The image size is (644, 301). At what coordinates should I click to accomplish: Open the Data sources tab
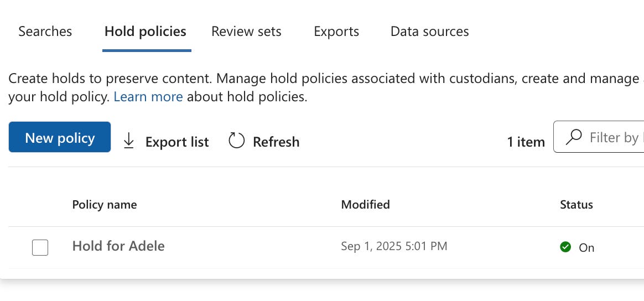[x=429, y=32]
